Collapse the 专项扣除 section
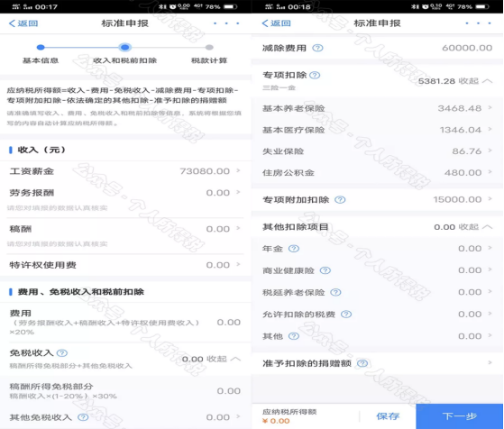The image size is (504, 429). coord(476,81)
